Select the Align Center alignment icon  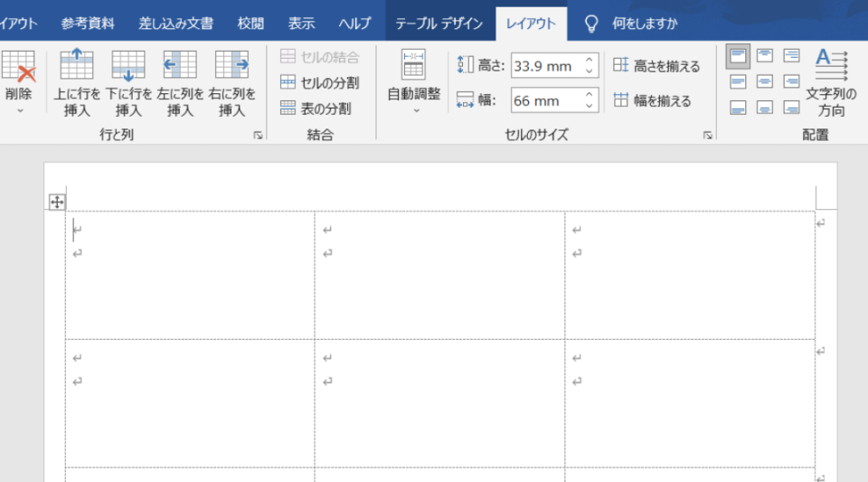765,82
